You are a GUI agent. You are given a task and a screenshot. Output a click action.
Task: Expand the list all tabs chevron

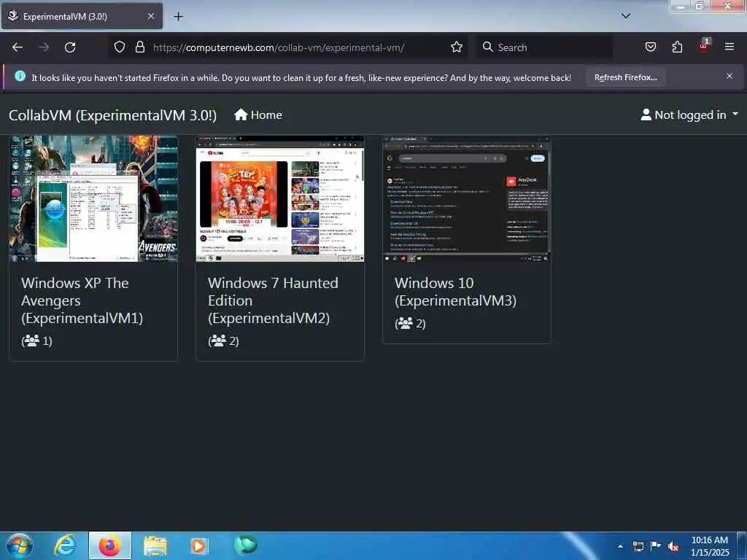click(626, 16)
